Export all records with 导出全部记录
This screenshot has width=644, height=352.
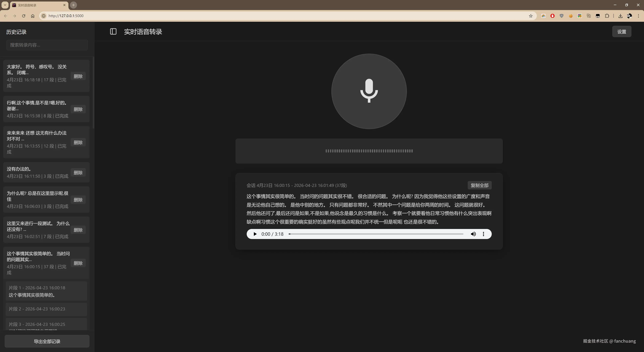point(47,341)
